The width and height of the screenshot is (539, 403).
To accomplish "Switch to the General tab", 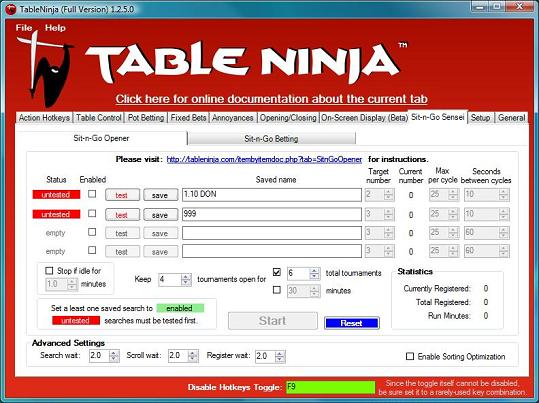I will point(512,118).
